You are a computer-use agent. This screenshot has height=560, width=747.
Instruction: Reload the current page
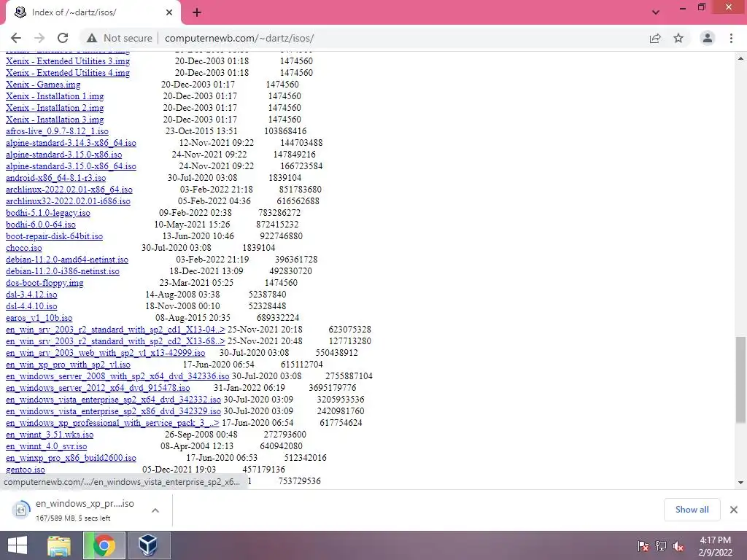tap(63, 38)
